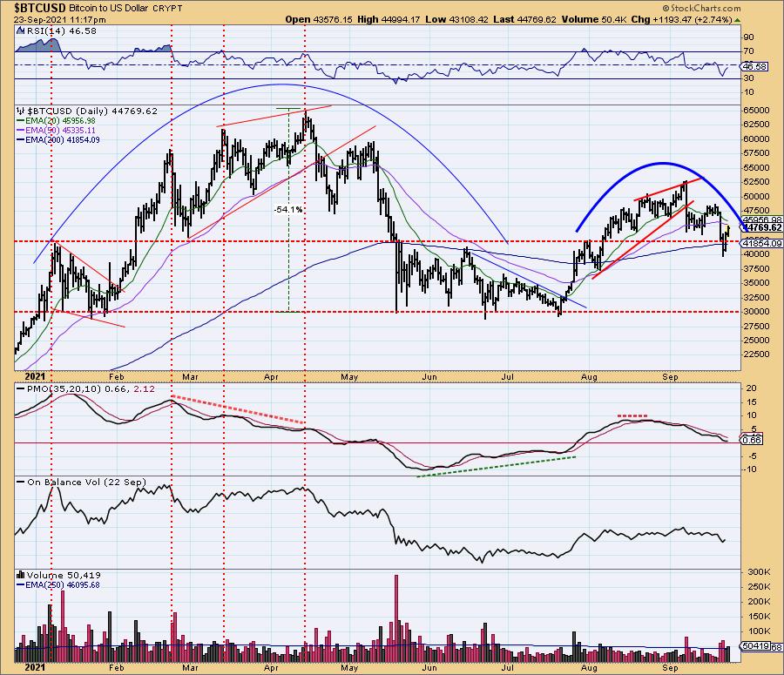Click the 50419 volume value tag
The width and height of the screenshot is (784, 675).
click(756, 646)
